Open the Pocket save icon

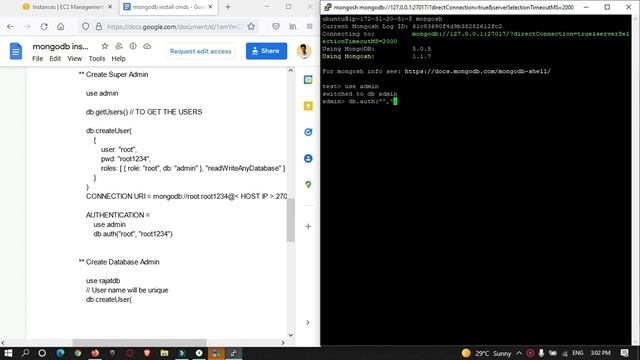click(276, 27)
